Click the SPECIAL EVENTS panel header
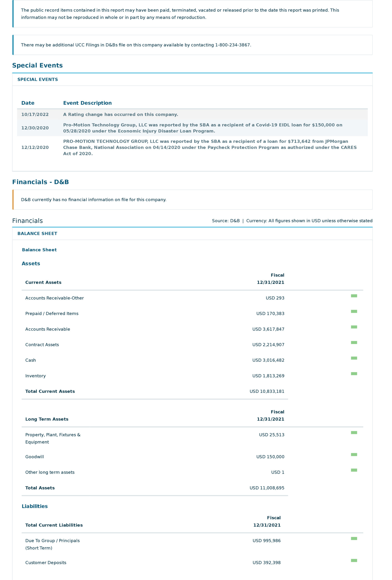Viewport: 392px width, 580px height. (38, 79)
